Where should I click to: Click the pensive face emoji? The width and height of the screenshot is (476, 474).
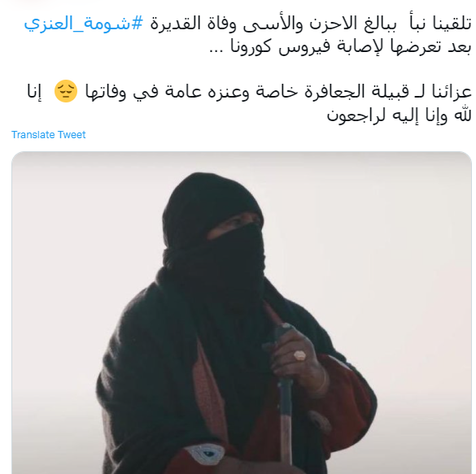tap(66, 91)
